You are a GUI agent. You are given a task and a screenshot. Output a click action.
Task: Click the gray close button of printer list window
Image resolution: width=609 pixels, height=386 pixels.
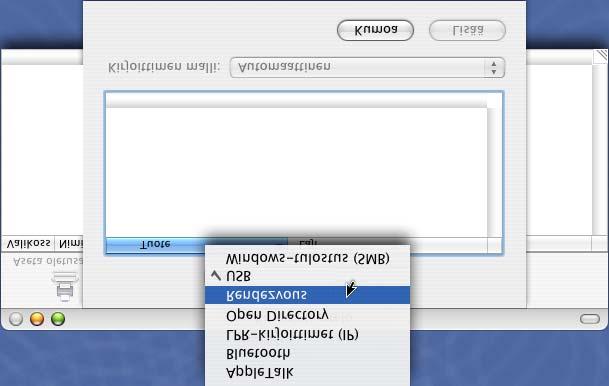16,319
